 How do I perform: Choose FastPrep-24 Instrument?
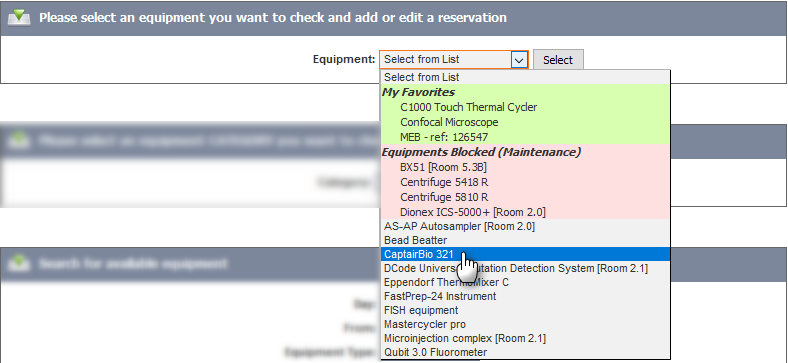tap(525, 296)
